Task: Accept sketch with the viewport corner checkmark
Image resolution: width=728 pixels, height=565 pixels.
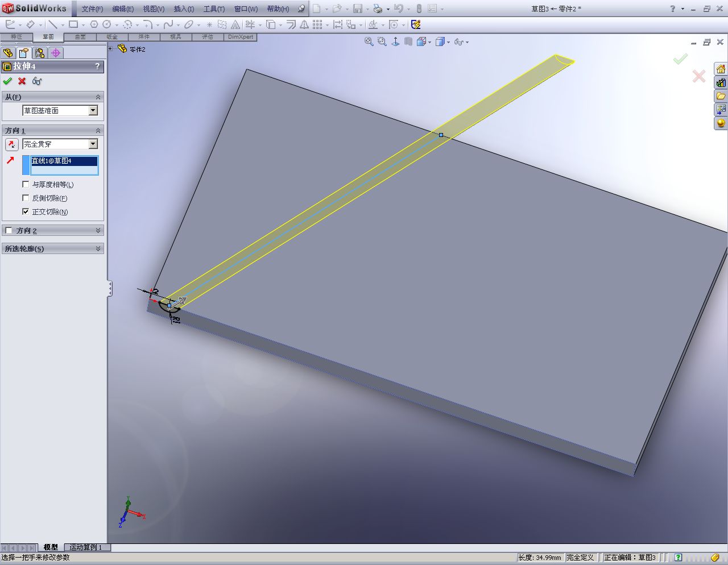Action: [x=680, y=59]
